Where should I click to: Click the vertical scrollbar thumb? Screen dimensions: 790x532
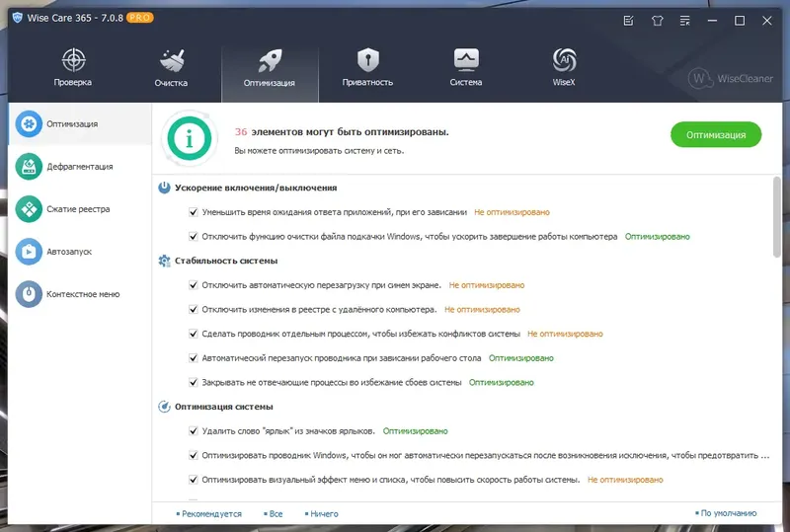click(x=776, y=217)
